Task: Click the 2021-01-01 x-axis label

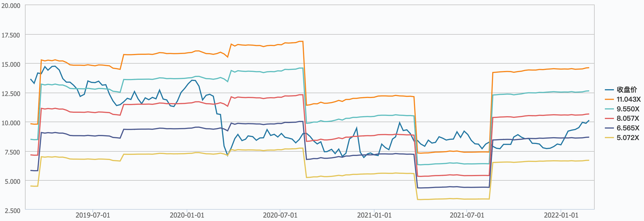Action: pyautogui.click(x=374, y=215)
